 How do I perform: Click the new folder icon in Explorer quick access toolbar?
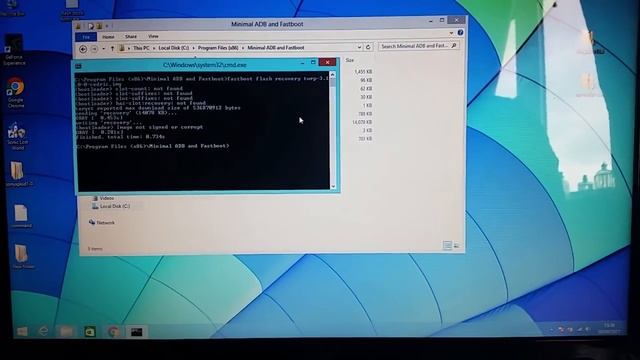(99, 26)
